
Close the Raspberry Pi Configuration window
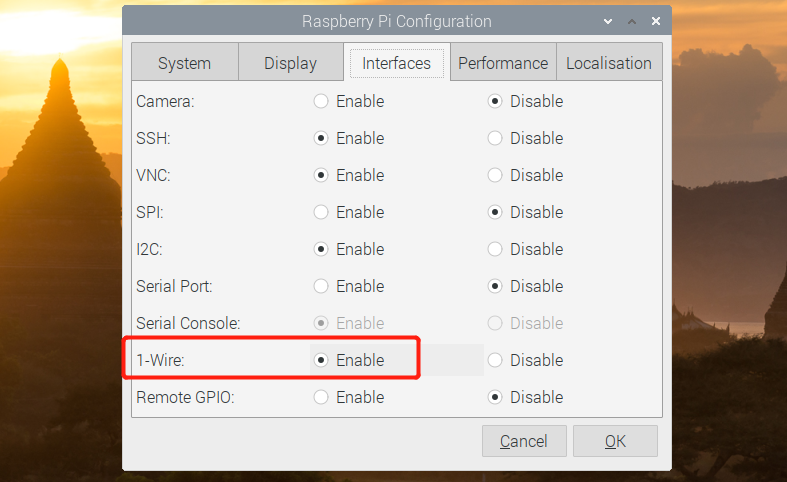(656, 21)
